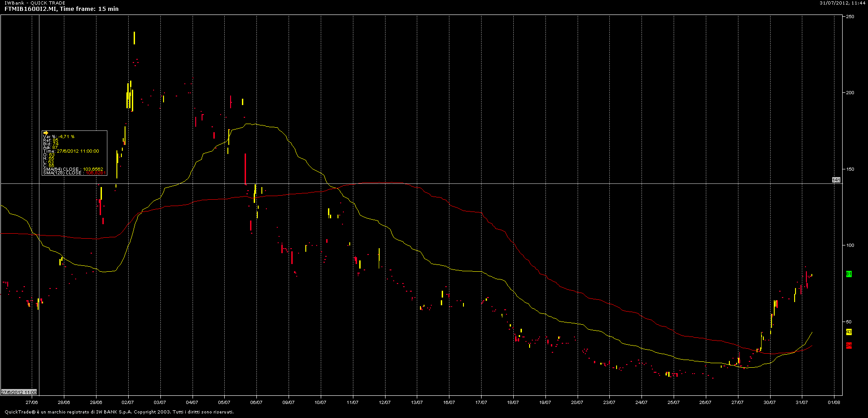Screen dimensions: 868x418
Task: Click the QuickTrade copyright footer text
Action: pyautogui.click(x=119, y=412)
